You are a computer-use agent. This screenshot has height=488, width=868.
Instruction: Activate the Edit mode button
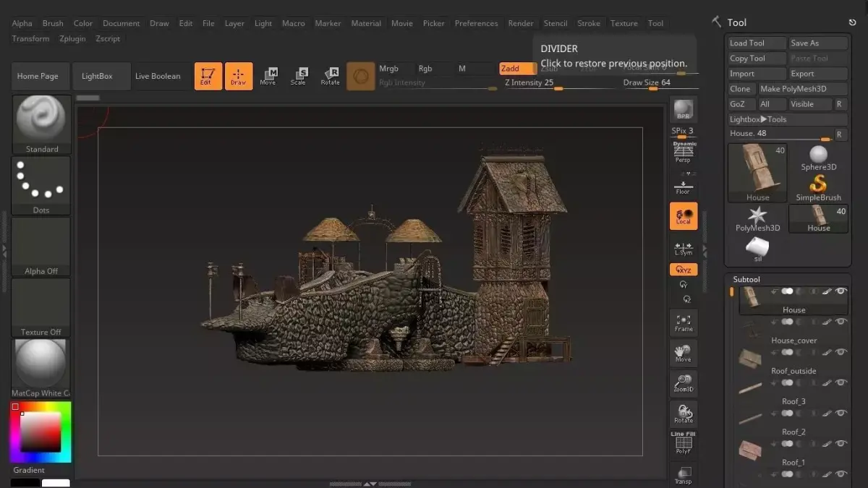tap(208, 76)
